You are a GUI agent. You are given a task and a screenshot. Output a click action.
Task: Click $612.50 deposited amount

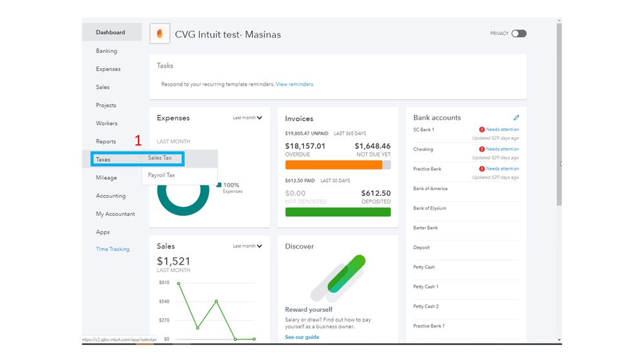[376, 193]
